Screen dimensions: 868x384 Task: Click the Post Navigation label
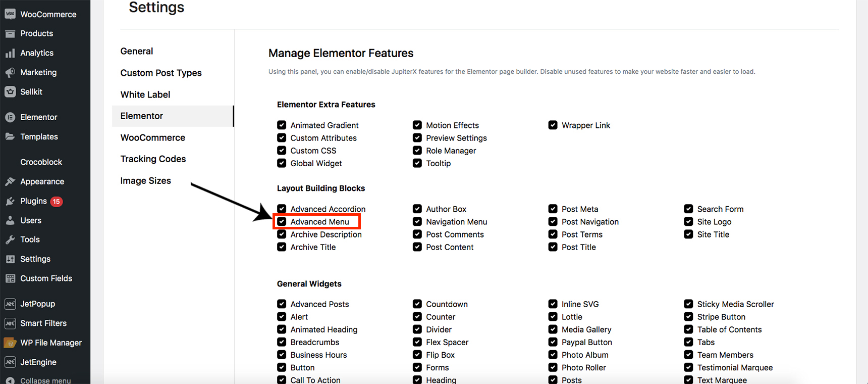[590, 222]
